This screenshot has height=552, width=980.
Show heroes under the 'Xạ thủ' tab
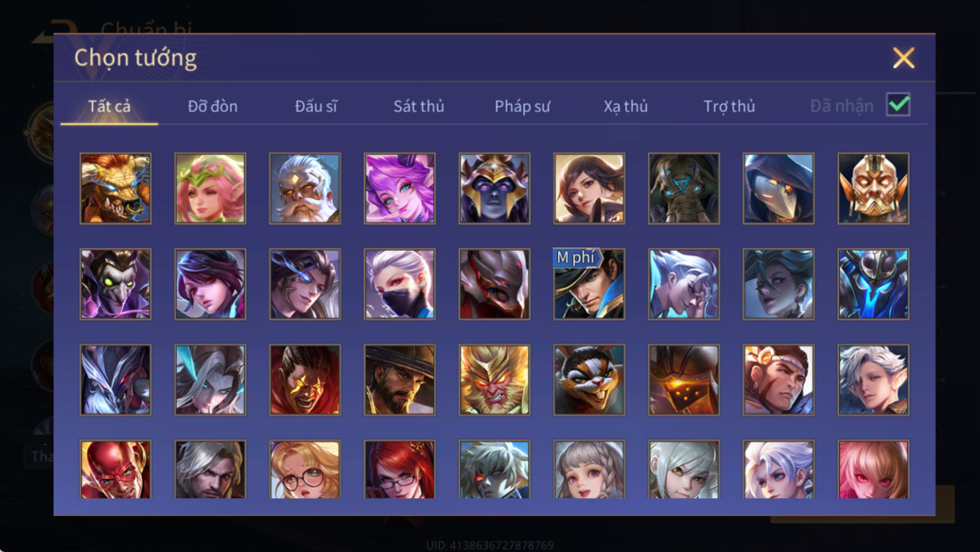626,106
